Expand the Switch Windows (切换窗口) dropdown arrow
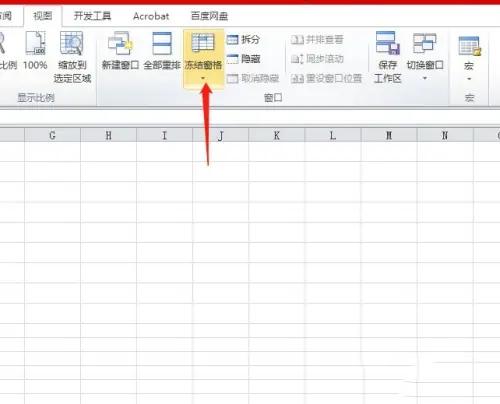Screen dimensions: 500x404 (x=425, y=78)
